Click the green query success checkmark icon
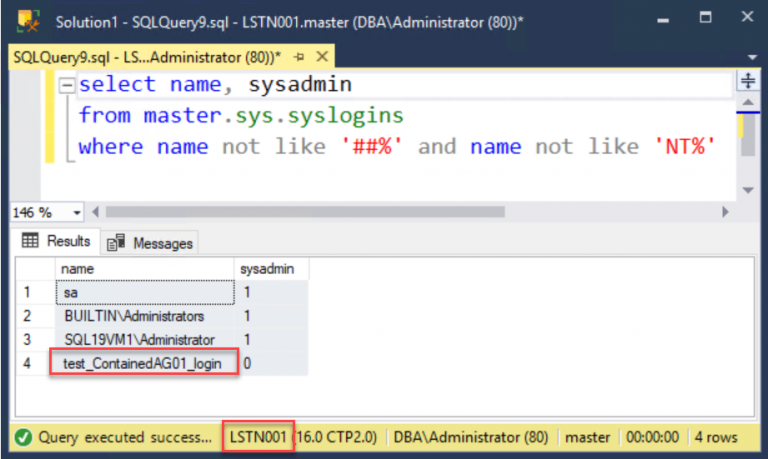Image resolution: width=768 pixels, height=459 pixels. tap(24, 437)
